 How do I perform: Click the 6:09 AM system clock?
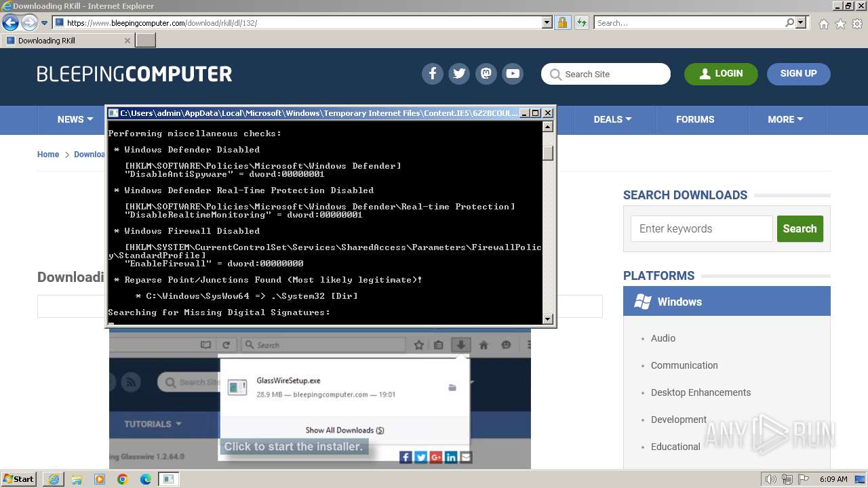pyautogui.click(x=833, y=479)
